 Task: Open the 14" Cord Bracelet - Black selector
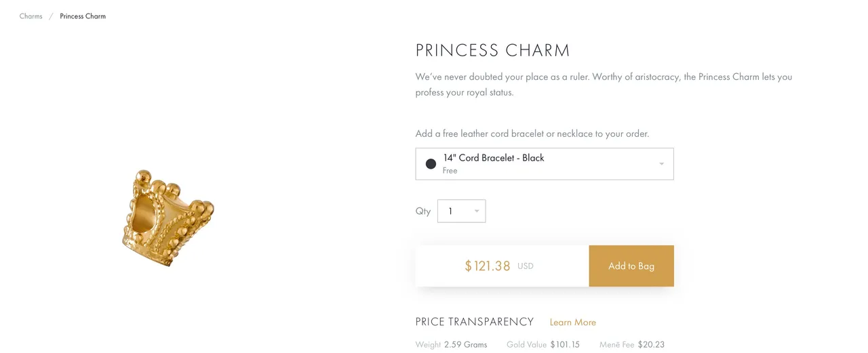click(545, 164)
